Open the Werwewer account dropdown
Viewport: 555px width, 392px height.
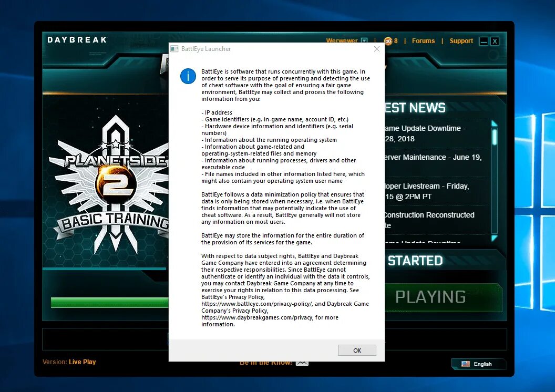pyautogui.click(x=364, y=40)
